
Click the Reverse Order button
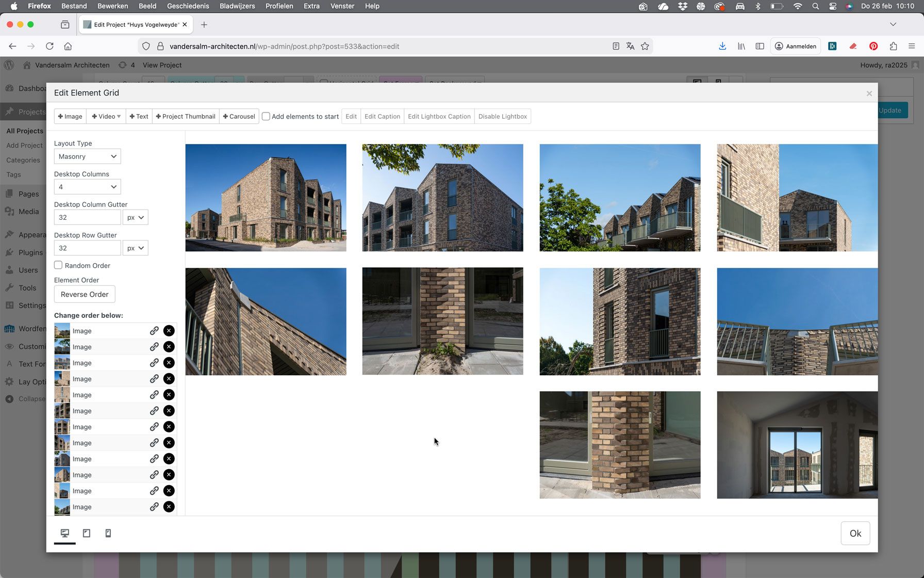(x=85, y=294)
